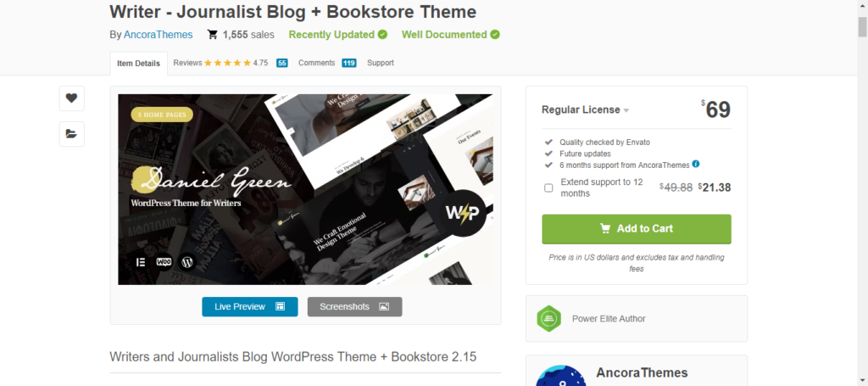The height and width of the screenshot is (386, 868).
Task: Click the Well Documented checkmark icon
Action: pyautogui.click(x=495, y=34)
